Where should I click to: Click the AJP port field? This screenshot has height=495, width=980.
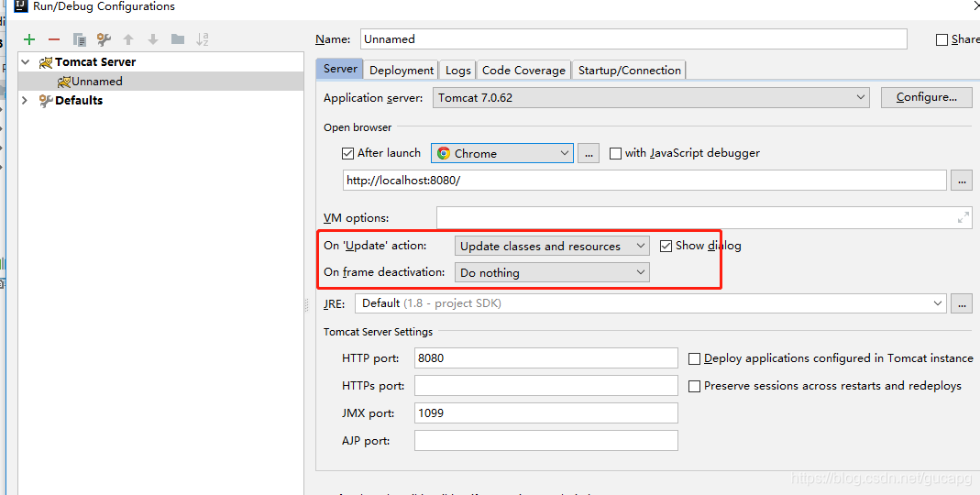tap(545, 441)
